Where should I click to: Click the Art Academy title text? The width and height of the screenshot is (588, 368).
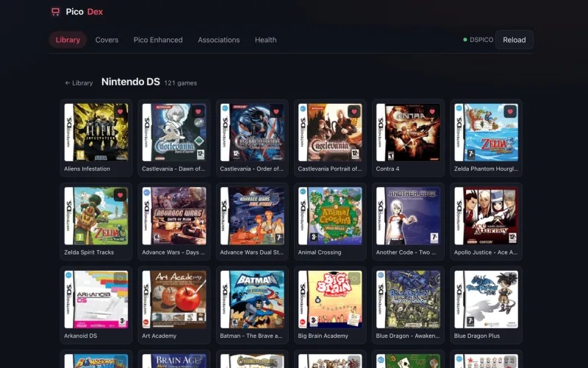(x=159, y=336)
